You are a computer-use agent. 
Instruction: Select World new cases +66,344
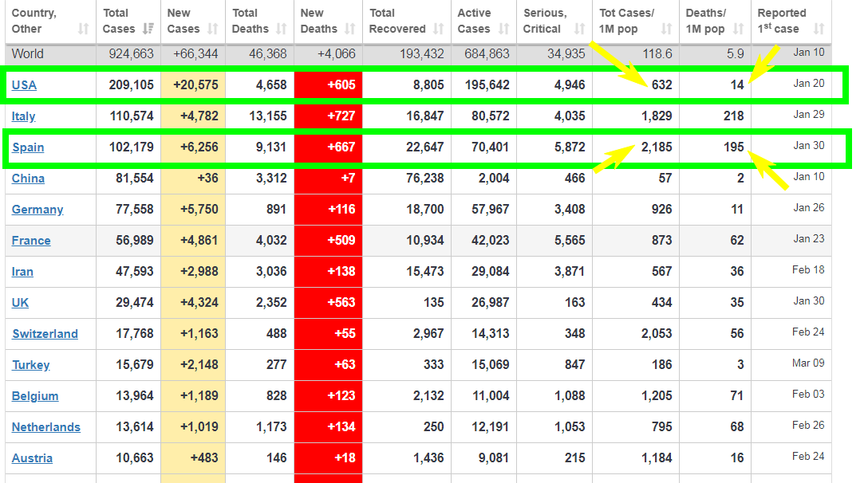(195, 53)
